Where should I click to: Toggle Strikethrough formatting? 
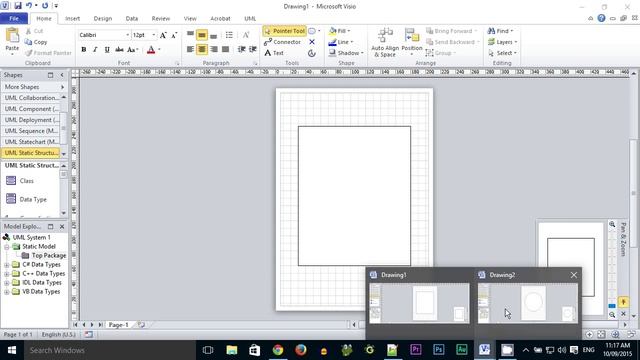(119, 49)
